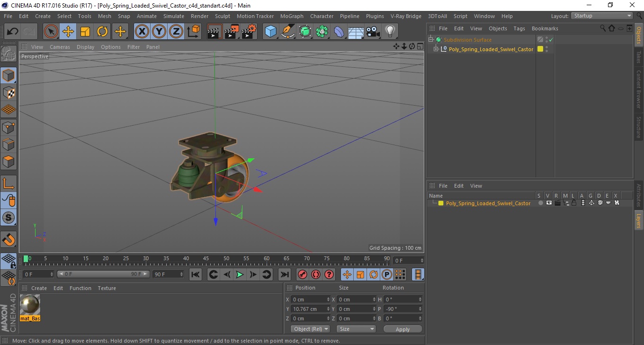Switch to Edges mode

click(9, 144)
